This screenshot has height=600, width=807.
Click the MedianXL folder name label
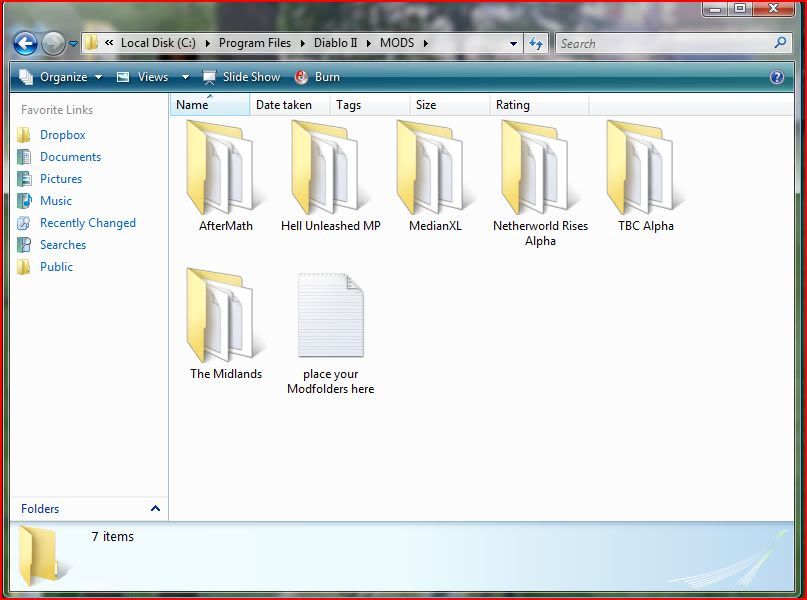(x=435, y=226)
